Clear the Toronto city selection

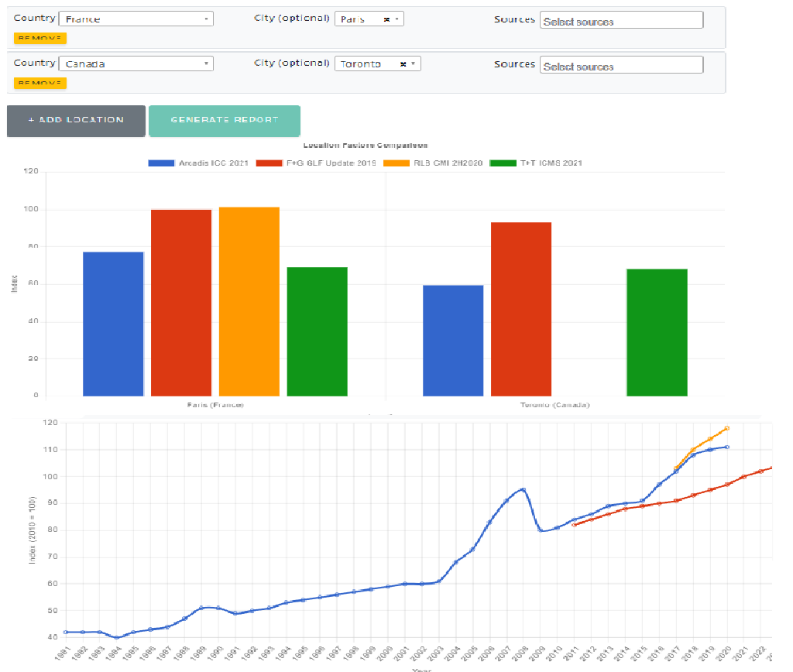point(403,64)
